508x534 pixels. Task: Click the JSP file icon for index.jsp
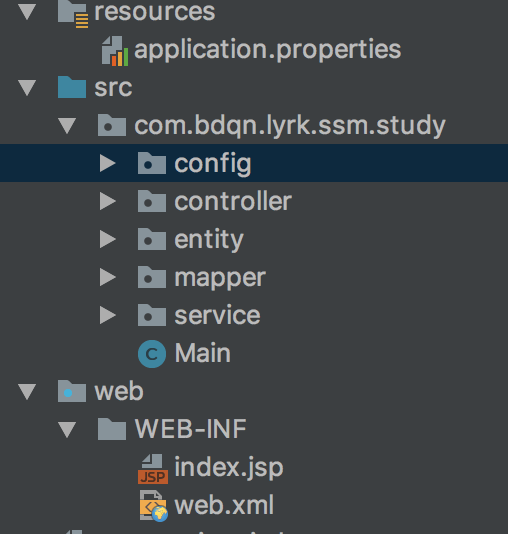coord(153,469)
